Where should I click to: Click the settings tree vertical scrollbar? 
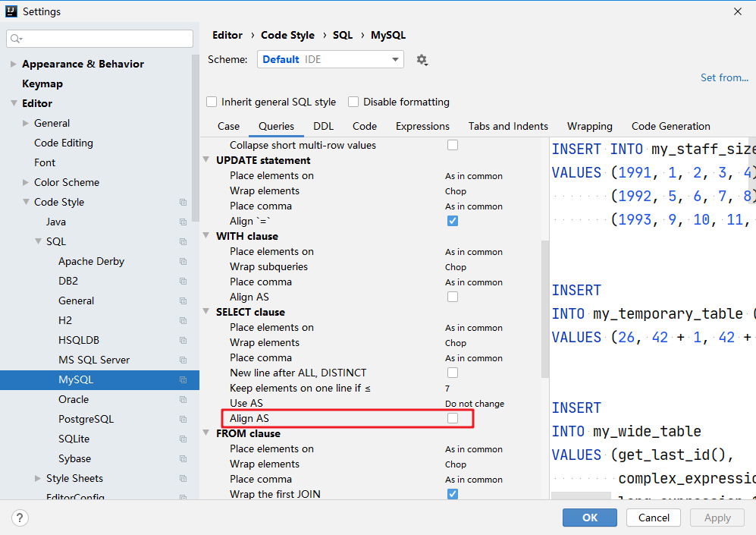[x=196, y=138]
